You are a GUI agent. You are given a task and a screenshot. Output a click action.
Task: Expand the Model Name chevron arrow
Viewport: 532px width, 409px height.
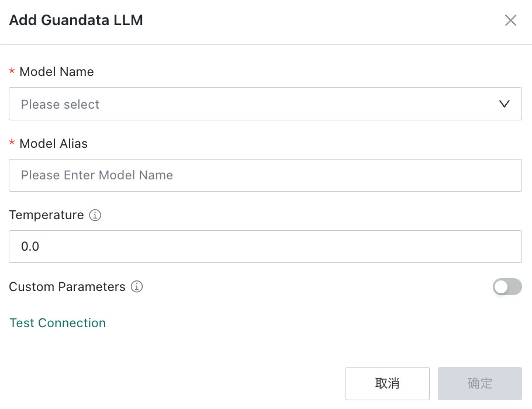pyautogui.click(x=504, y=104)
